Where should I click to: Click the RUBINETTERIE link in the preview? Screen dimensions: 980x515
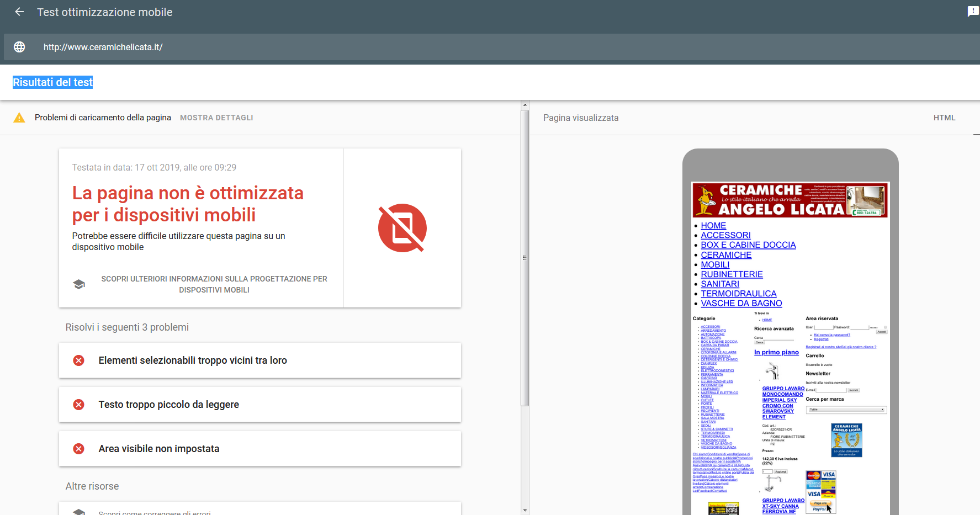click(x=732, y=274)
